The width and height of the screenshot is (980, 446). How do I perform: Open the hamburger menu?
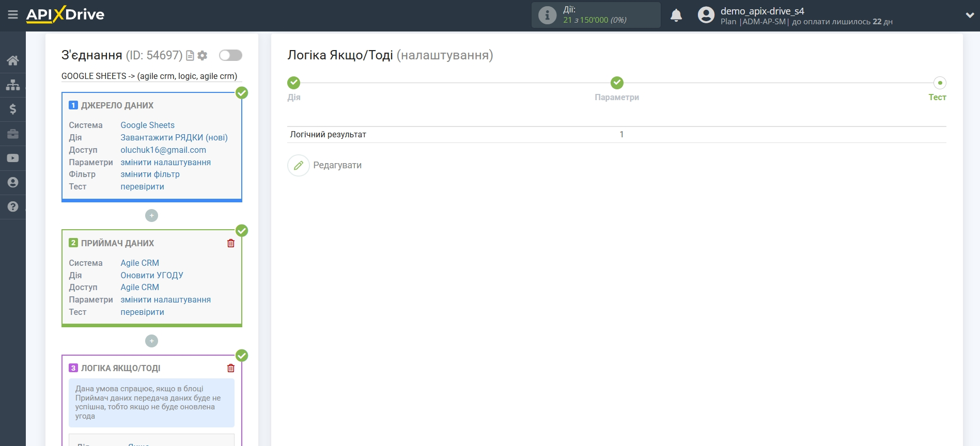tap(13, 14)
